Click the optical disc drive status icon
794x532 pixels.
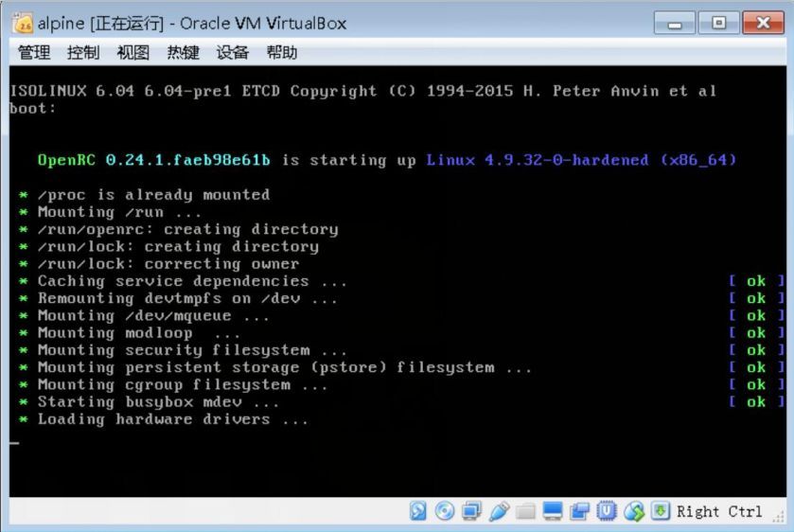[x=445, y=511]
